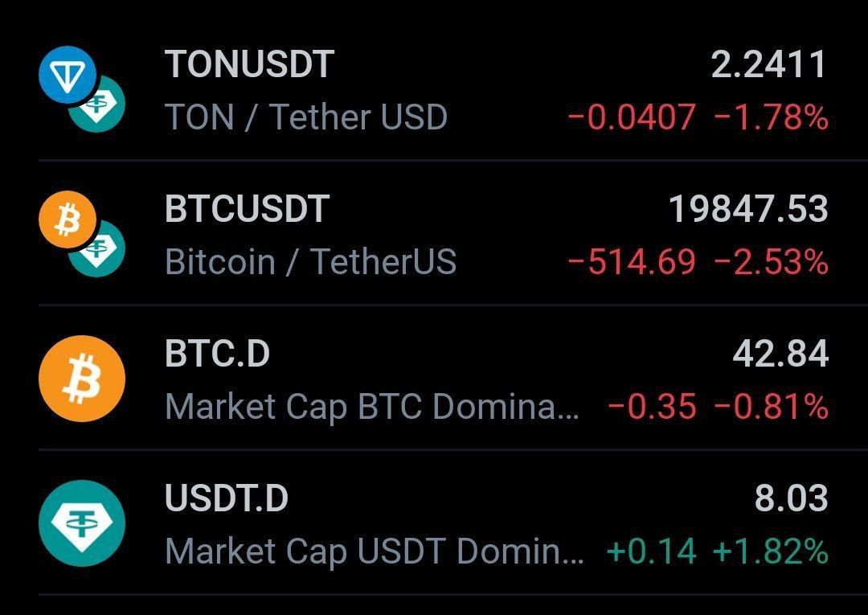Tap the Bitcoin price 19847.53

click(748, 209)
